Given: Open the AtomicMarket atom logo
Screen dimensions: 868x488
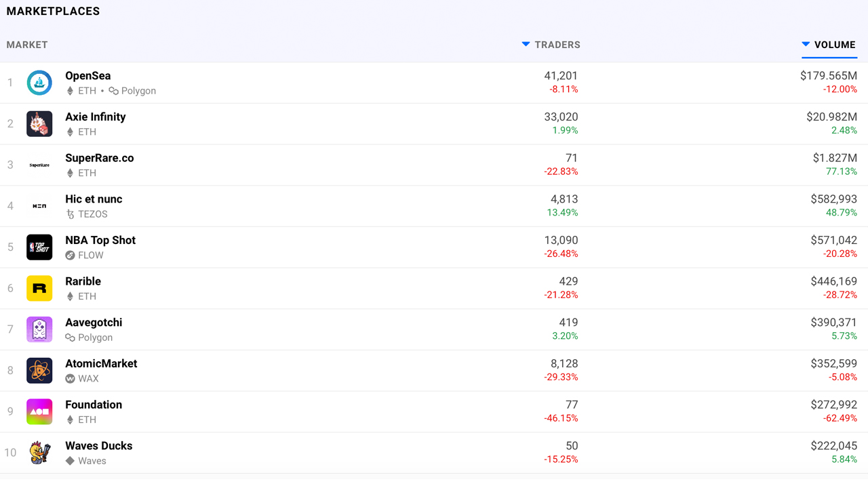Looking at the screenshot, I should coord(39,371).
